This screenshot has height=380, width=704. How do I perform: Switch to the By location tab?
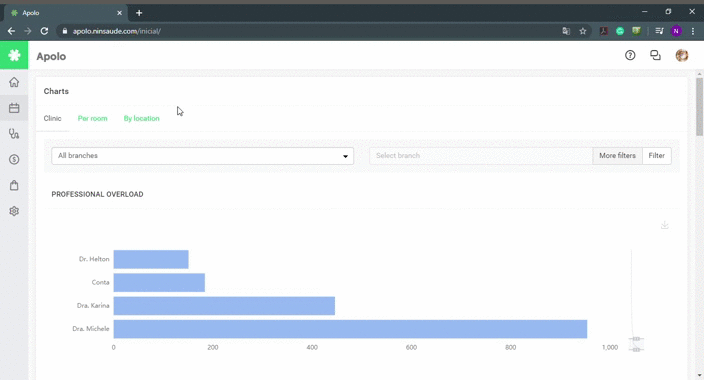[x=141, y=119]
